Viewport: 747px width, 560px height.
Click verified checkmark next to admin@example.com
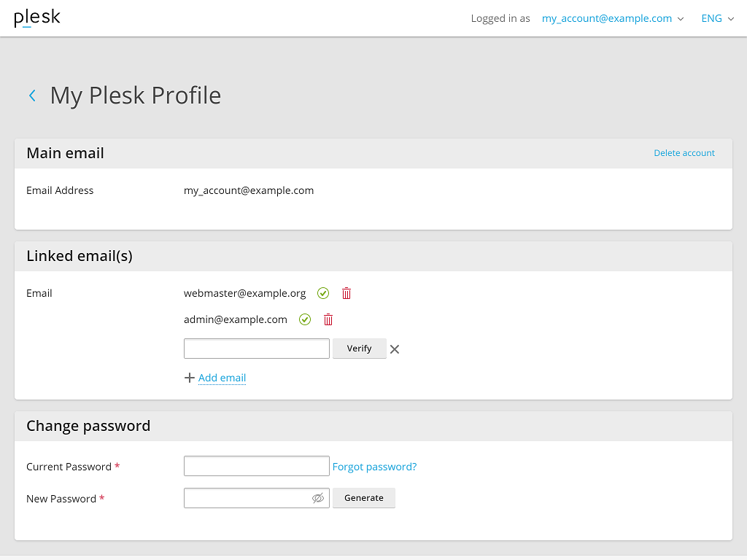(305, 319)
